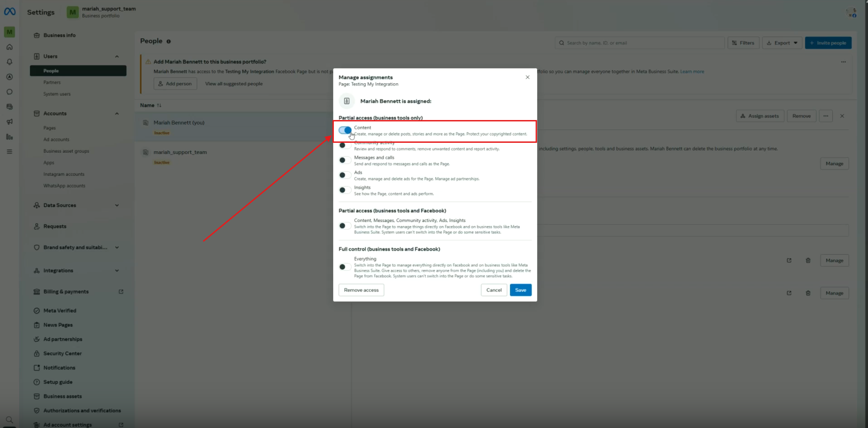Close the person details side panel

(842, 116)
